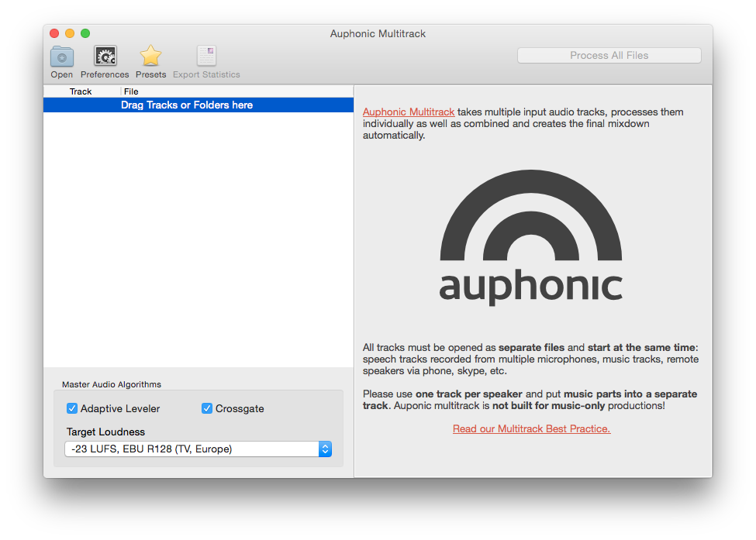Open the Preferences panel

(x=105, y=57)
